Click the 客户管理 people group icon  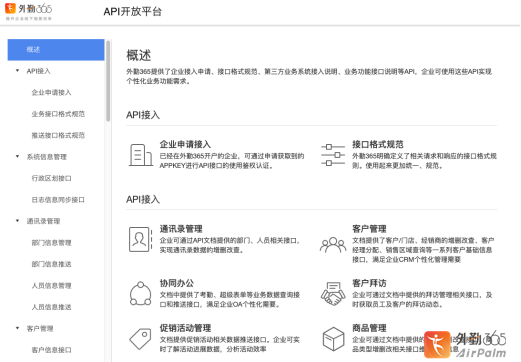tap(333, 245)
